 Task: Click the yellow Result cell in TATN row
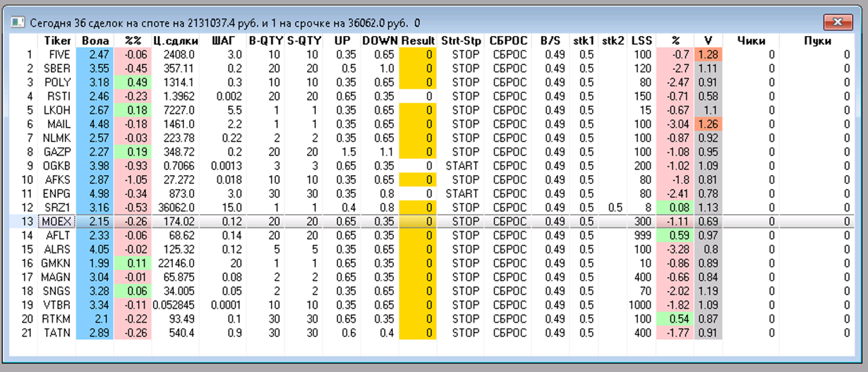[418, 332]
